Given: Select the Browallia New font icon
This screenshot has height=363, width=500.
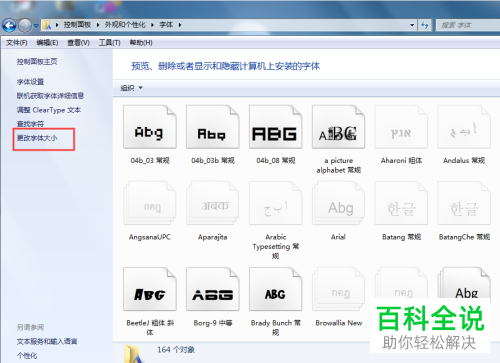Looking at the screenshot, I should point(339,289).
